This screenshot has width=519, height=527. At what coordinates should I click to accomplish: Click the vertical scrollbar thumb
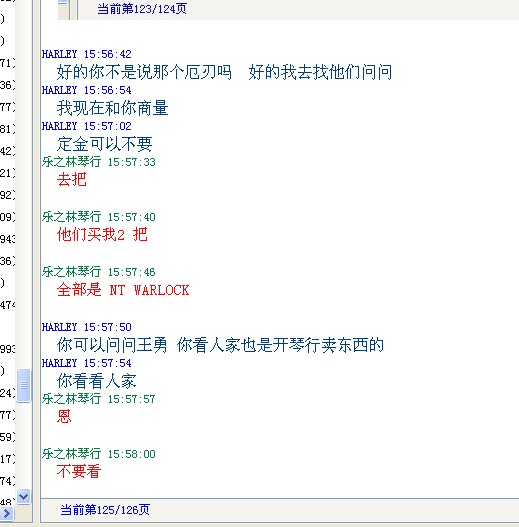(24, 385)
